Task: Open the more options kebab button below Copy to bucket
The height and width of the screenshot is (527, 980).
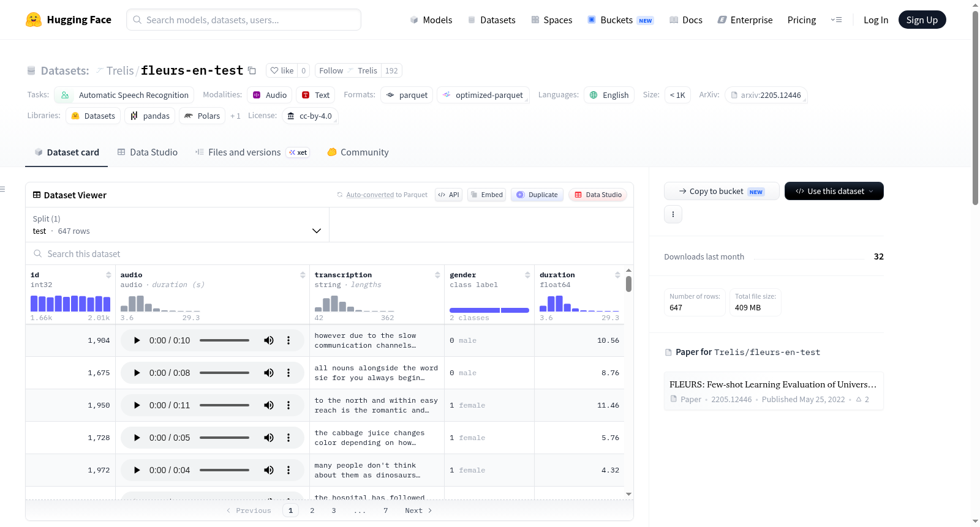Action: 673,214
